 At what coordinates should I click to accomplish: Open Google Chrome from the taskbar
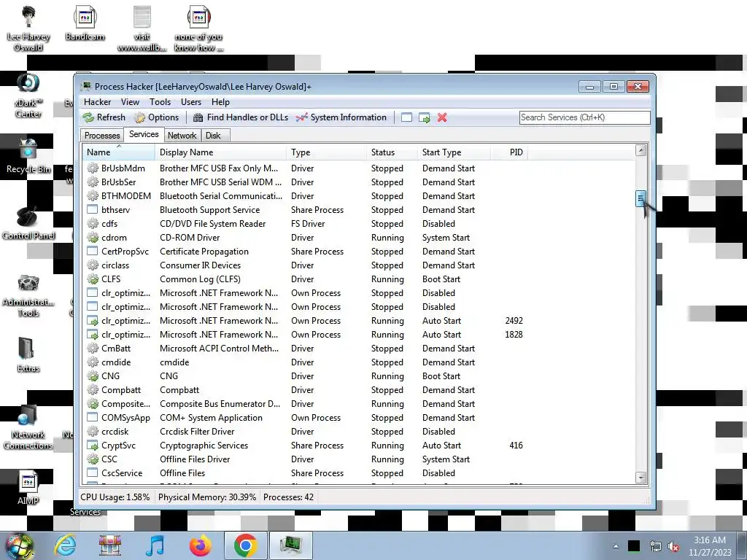coord(245,545)
